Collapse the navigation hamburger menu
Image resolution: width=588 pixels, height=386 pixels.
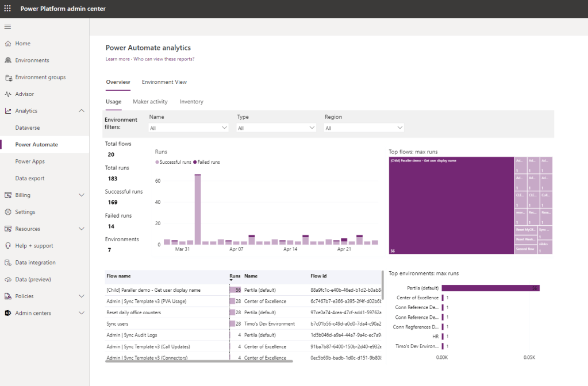(x=7, y=27)
